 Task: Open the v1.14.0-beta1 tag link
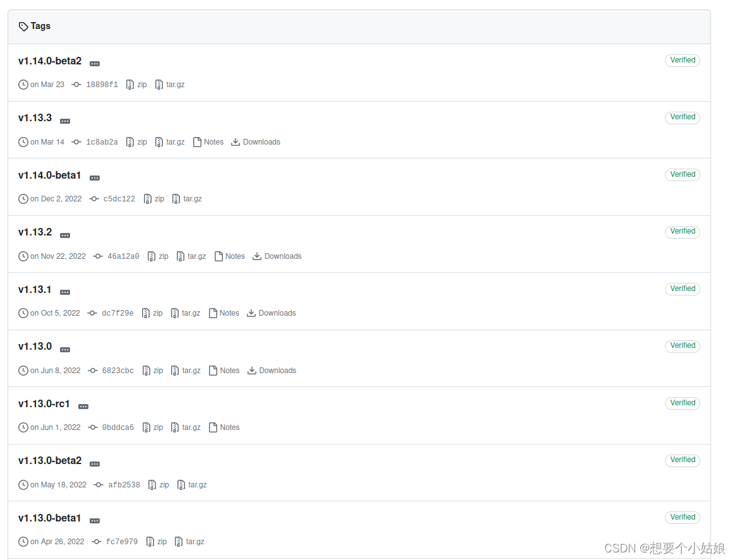pos(50,176)
